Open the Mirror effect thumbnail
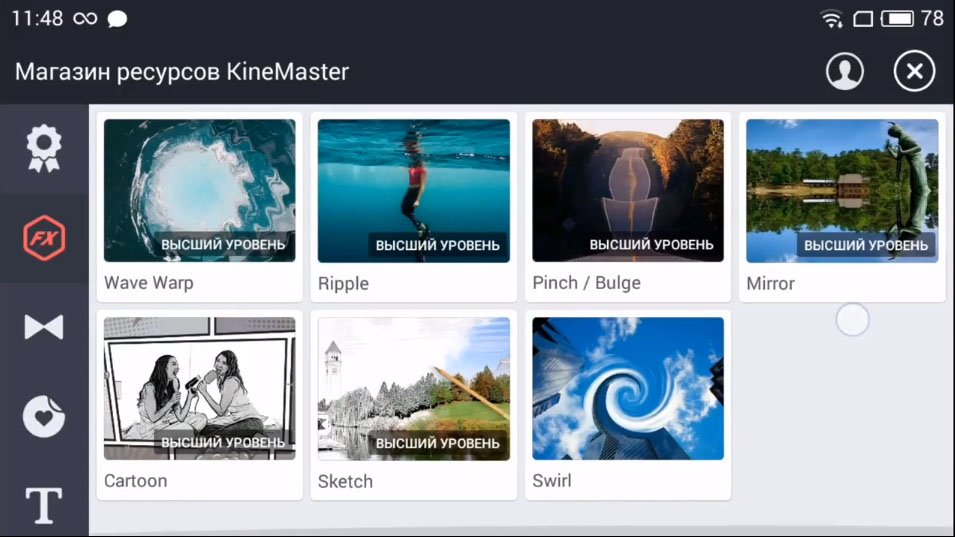This screenshot has width=955, height=537. (x=842, y=191)
